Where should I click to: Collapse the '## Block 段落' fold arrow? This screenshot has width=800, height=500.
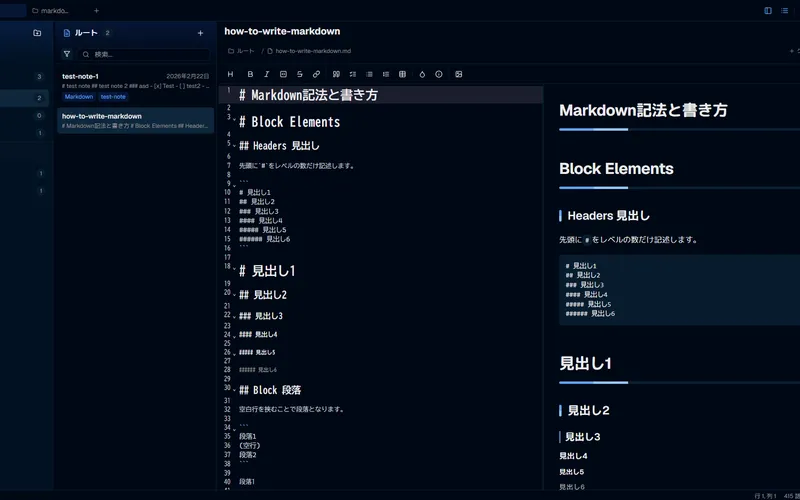tap(234, 390)
